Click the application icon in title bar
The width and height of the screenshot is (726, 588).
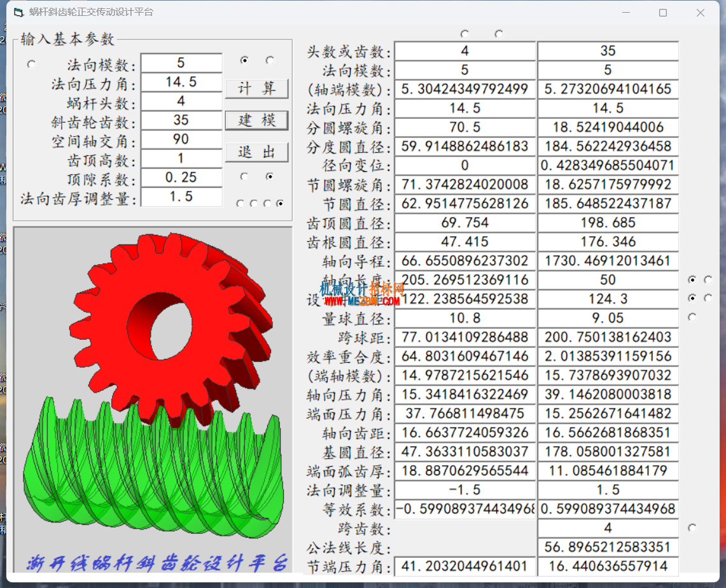[18, 13]
